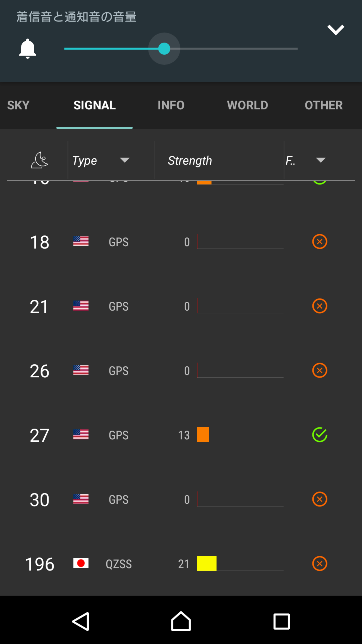Screen dimensions: 362x644
Task: Switch to the SKY tab
Action: coord(18,105)
